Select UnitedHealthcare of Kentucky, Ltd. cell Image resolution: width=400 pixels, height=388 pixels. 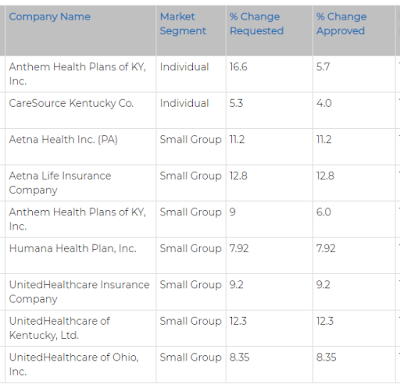click(81, 328)
